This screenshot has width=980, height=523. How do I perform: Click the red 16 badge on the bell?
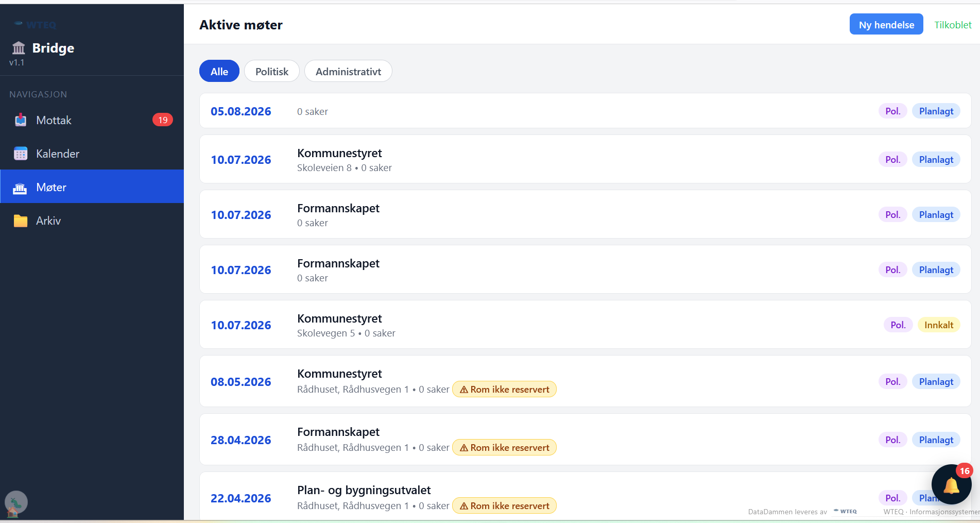point(965,471)
